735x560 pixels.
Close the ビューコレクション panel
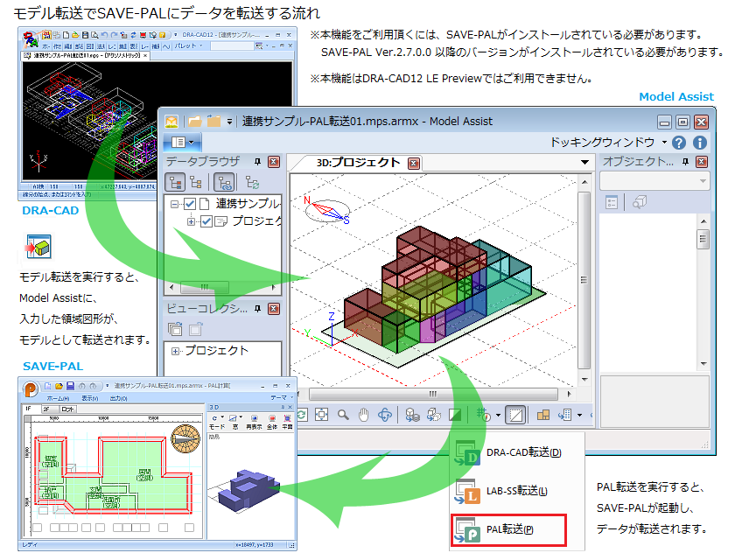pyautogui.click(x=274, y=309)
